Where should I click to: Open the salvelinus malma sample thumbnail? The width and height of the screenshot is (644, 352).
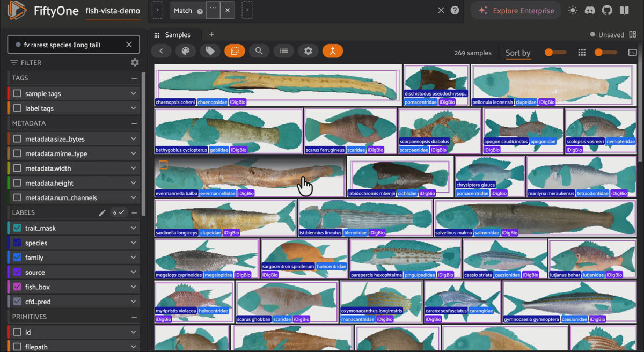537,218
